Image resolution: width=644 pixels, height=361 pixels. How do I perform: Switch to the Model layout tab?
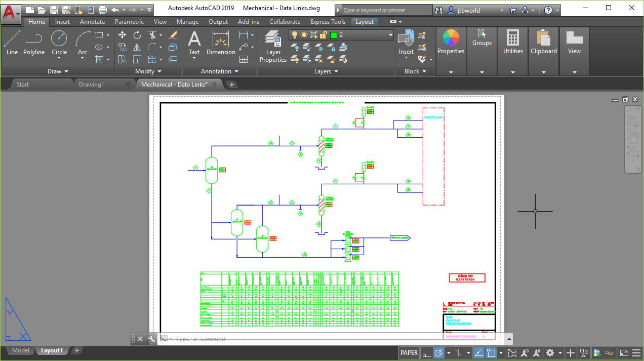[x=21, y=350]
